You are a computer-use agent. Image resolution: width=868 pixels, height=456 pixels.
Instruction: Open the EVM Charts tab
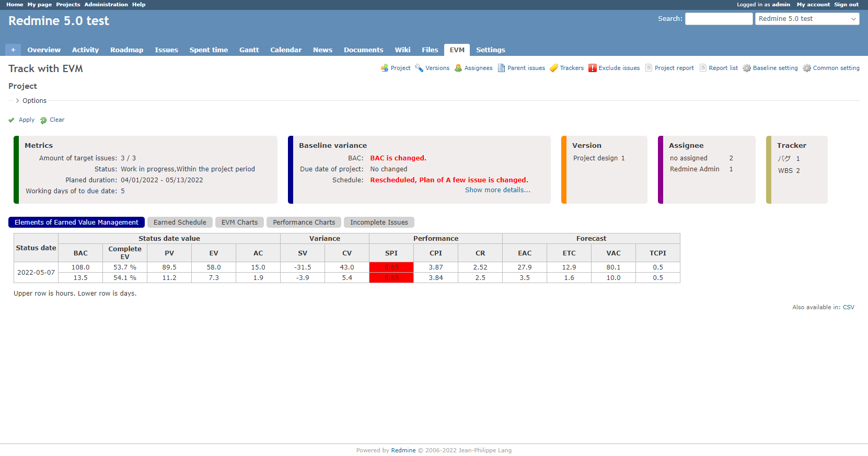[x=239, y=223]
